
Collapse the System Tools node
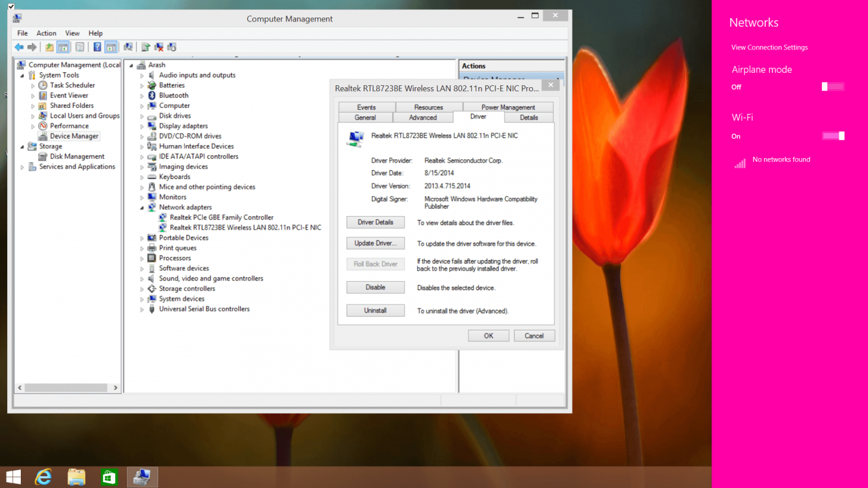22,75
